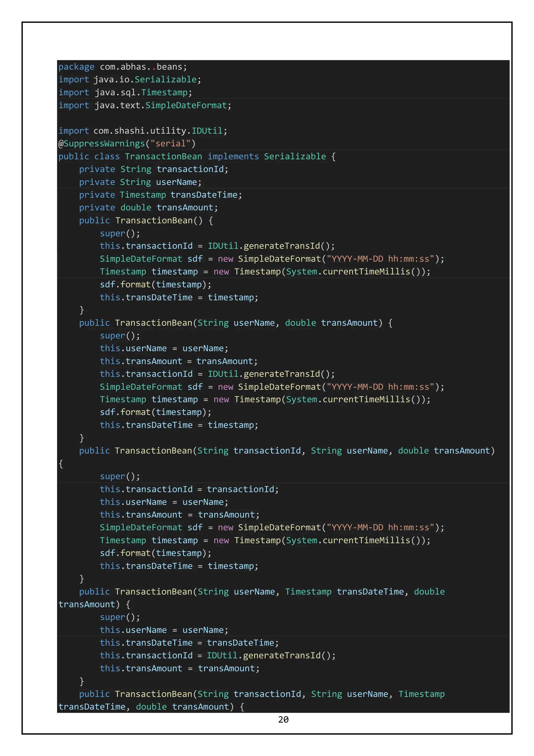Click 'private double transAmount;' declaration
This screenshot has height=756, width=534.
coord(148,208)
